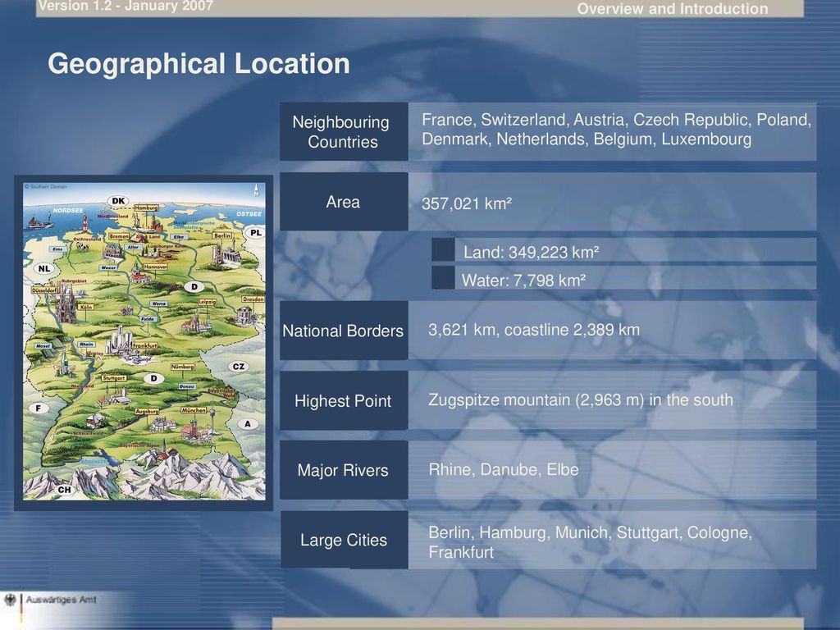
Task: Click the Donau label on the map
Action: (187, 386)
